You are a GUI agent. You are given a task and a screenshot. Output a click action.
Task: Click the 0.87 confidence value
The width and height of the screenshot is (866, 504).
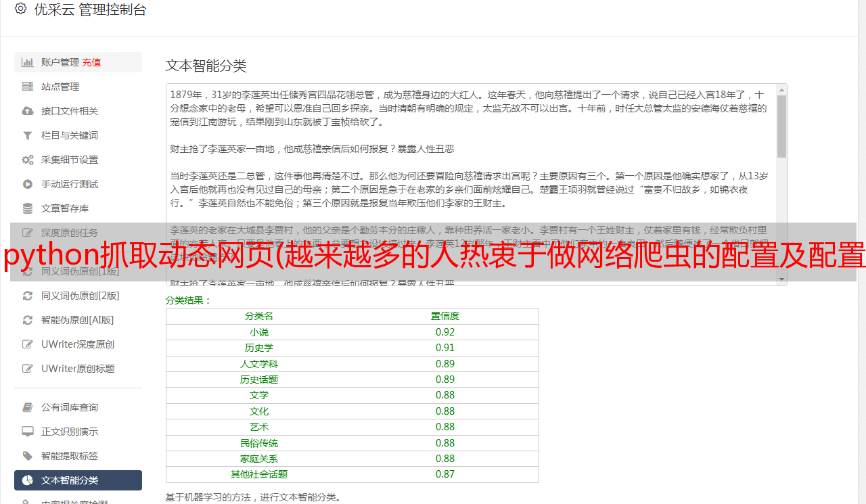pyautogui.click(x=445, y=474)
